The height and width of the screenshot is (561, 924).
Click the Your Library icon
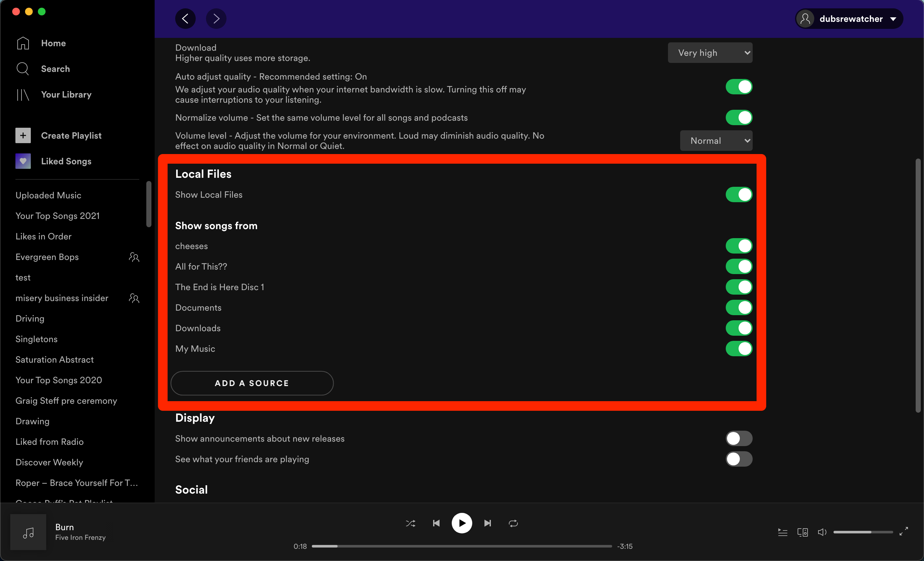click(22, 94)
